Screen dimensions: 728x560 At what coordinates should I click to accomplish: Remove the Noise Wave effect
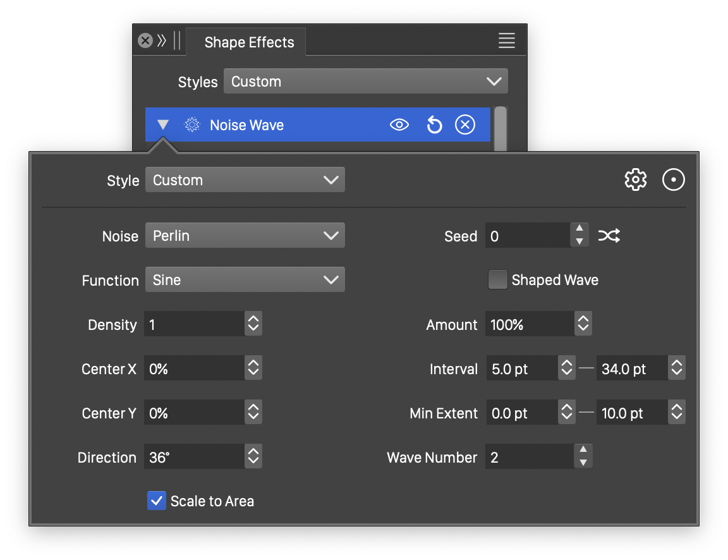[x=465, y=125]
